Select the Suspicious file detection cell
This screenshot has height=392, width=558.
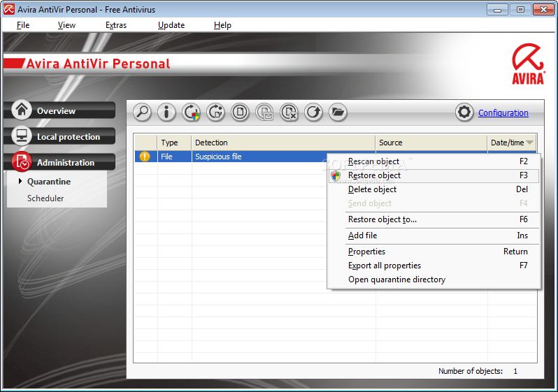click(259, 157)
